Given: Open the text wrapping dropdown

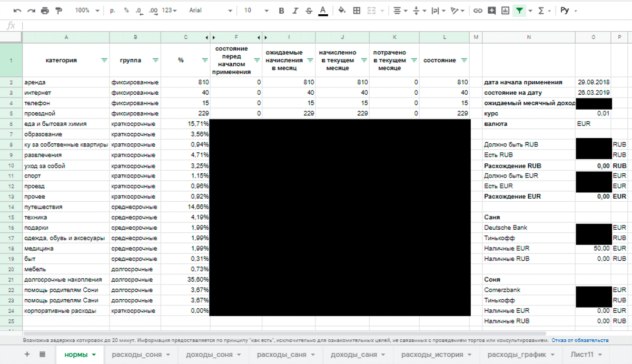Looking at the screenshot, I should 438,11.
